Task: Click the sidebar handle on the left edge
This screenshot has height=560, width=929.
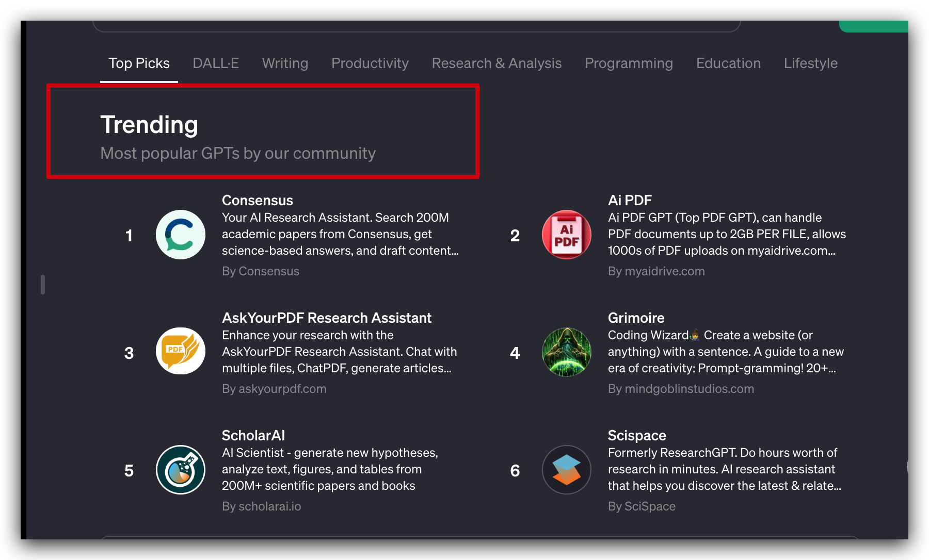Action: point(43,285)
